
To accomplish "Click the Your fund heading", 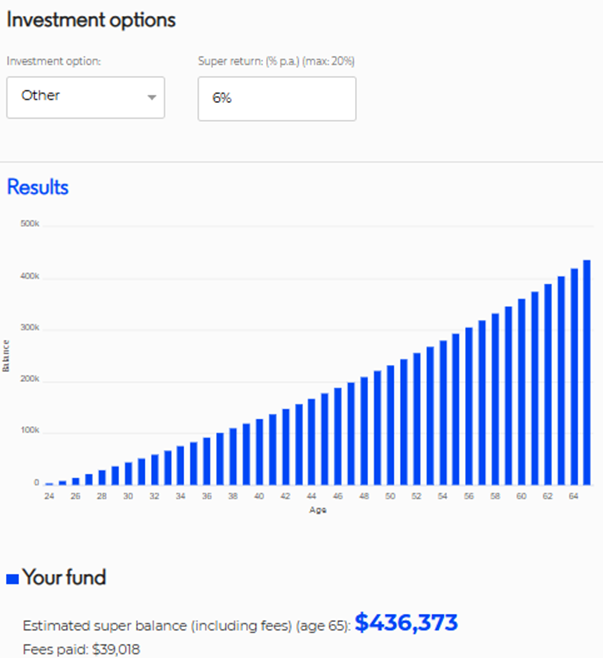I will point(64,577).
